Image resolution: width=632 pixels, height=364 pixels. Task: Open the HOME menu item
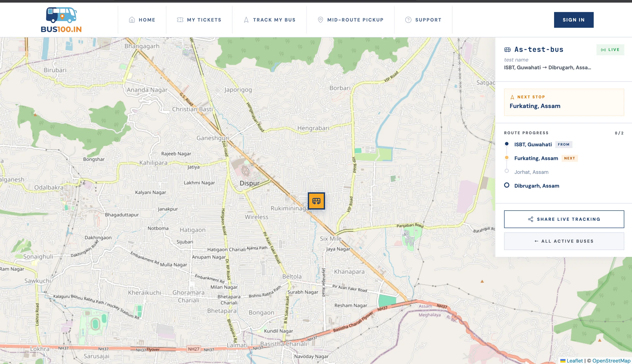pos(142,20)
